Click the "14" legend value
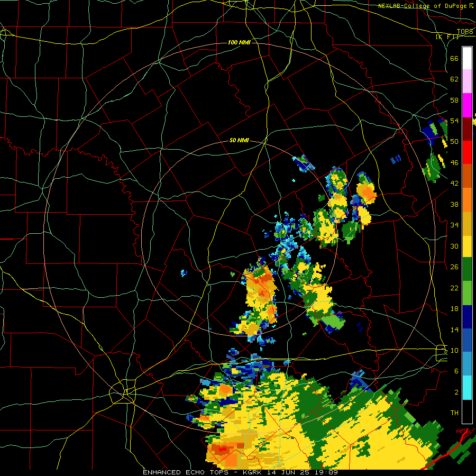Viewport: 476px width, 476px height. point(454,329)
